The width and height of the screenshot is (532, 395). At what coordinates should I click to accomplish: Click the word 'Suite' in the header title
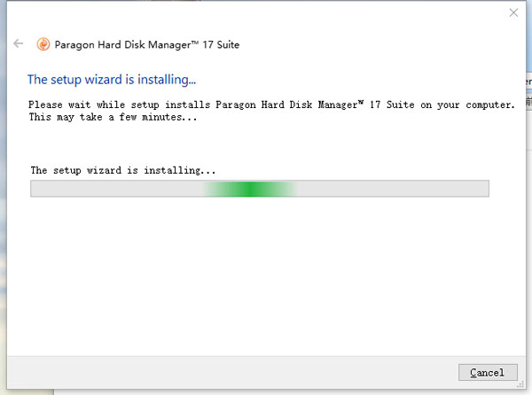[225, 44]
